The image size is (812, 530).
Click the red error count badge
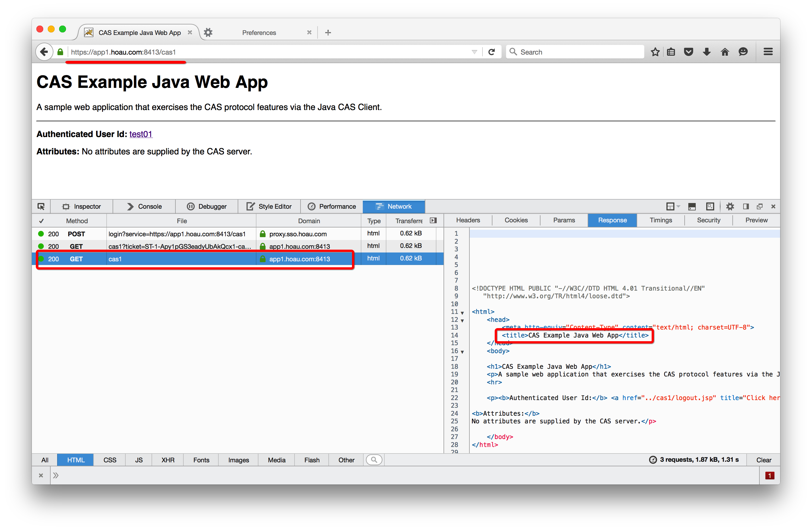click(x=770, y=475)
